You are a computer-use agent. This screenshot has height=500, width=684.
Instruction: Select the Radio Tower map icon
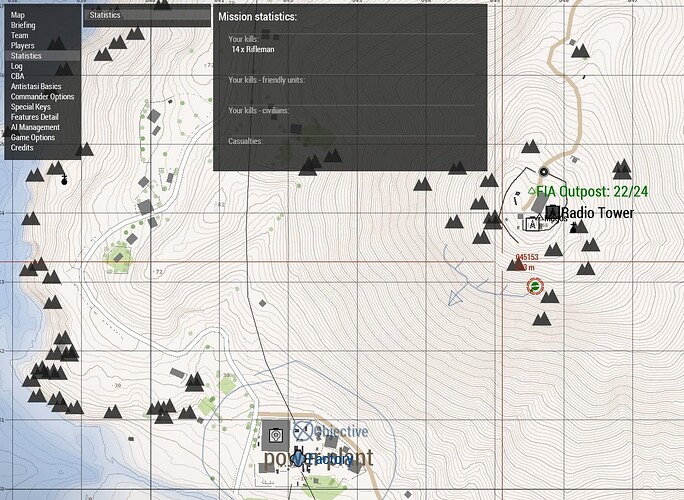552,213
